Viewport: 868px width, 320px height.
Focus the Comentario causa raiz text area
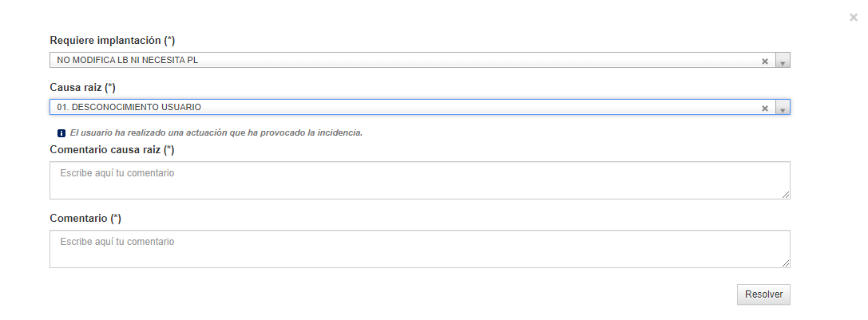tap(419, 180)
